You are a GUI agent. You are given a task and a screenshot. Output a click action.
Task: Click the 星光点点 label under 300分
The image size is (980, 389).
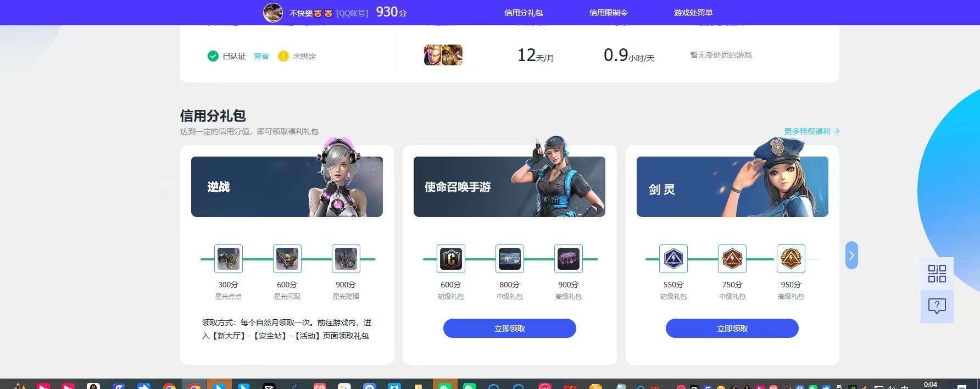pyautogui.click(x=229, y=297)
